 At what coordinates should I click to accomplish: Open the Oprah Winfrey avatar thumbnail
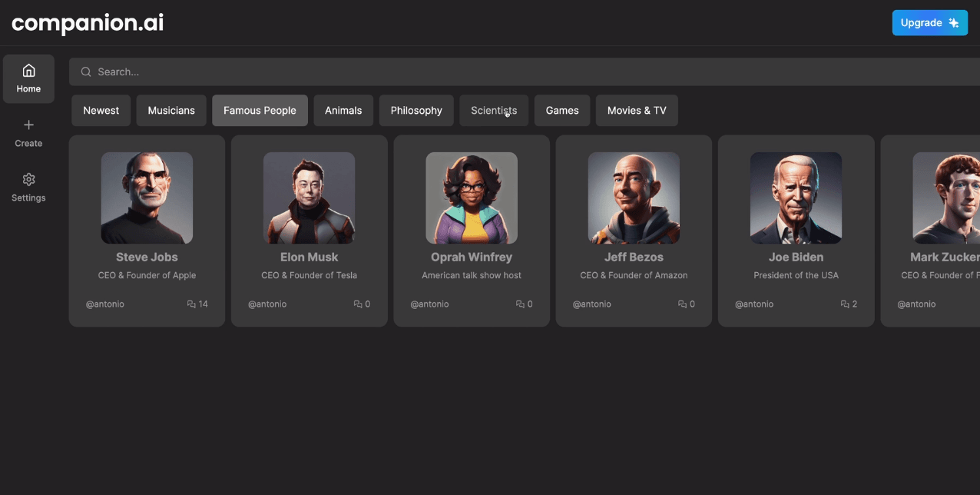[472, 198]
